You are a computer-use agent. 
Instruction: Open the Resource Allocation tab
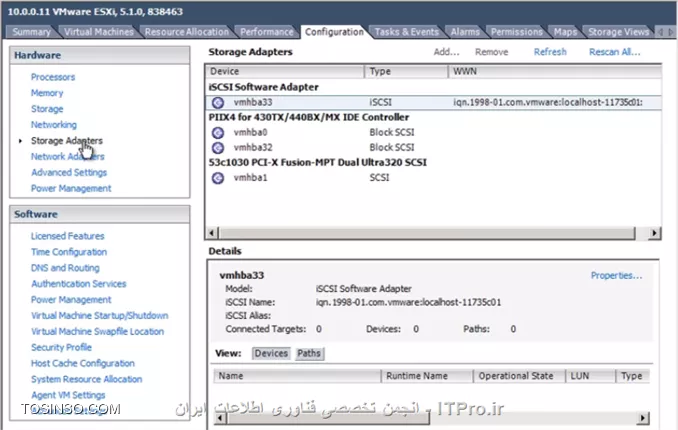(187, 32)
